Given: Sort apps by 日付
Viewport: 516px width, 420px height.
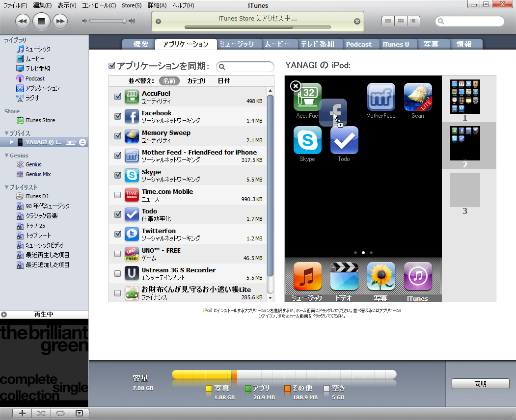Looking at the screenshot, I should pos(224,81).
